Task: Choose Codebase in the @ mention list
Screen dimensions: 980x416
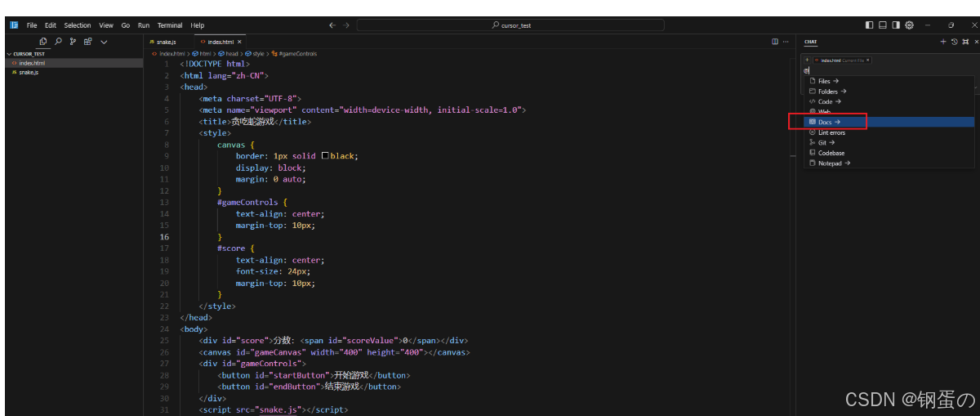Action: click(890, 153)
